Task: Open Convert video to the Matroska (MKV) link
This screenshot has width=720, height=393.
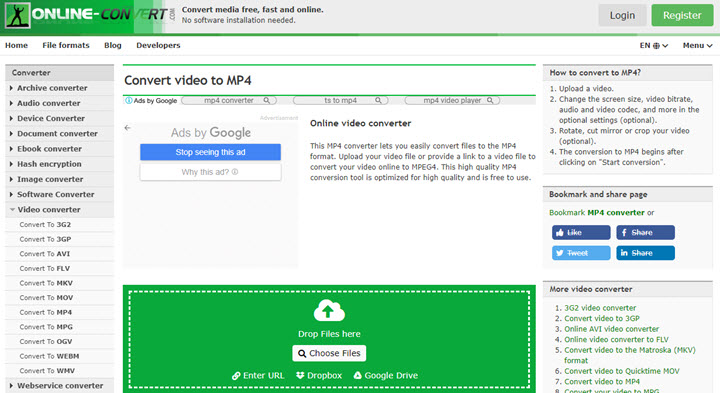Action: (x=630, y=355)
